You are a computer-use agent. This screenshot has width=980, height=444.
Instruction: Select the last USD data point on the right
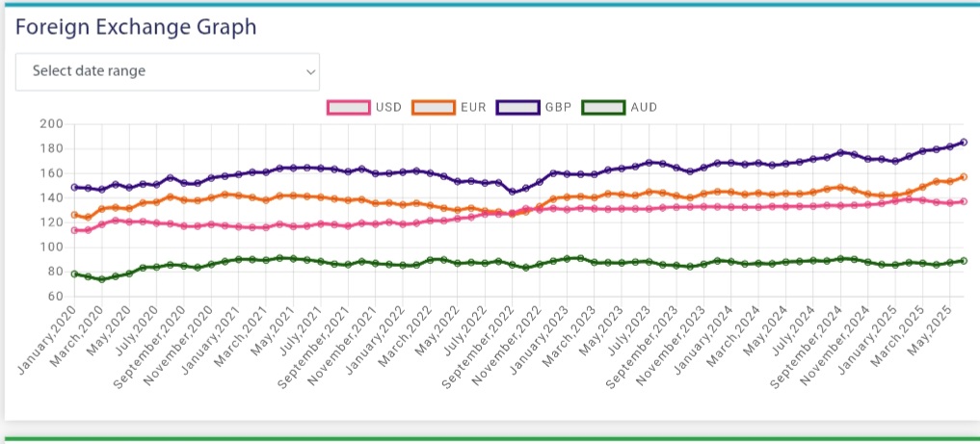(964, 201)
